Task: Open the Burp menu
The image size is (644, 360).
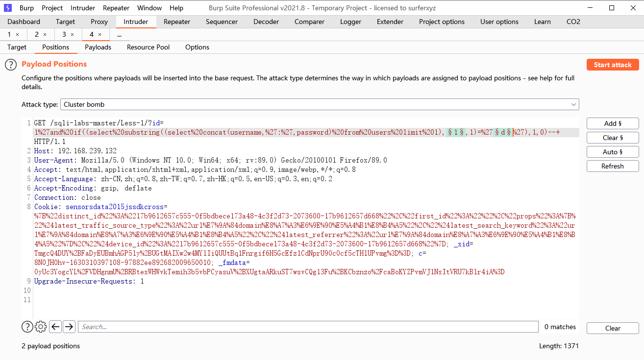Action: coord(26,8)
